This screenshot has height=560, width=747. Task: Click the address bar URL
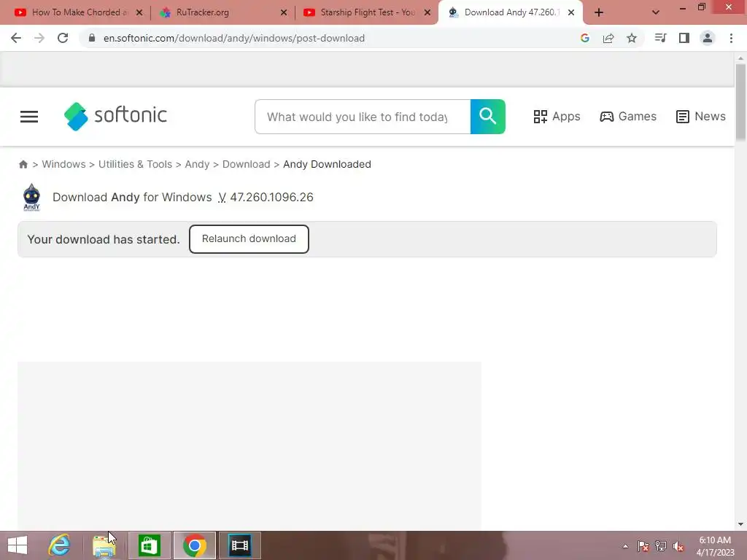pos(234,38)
